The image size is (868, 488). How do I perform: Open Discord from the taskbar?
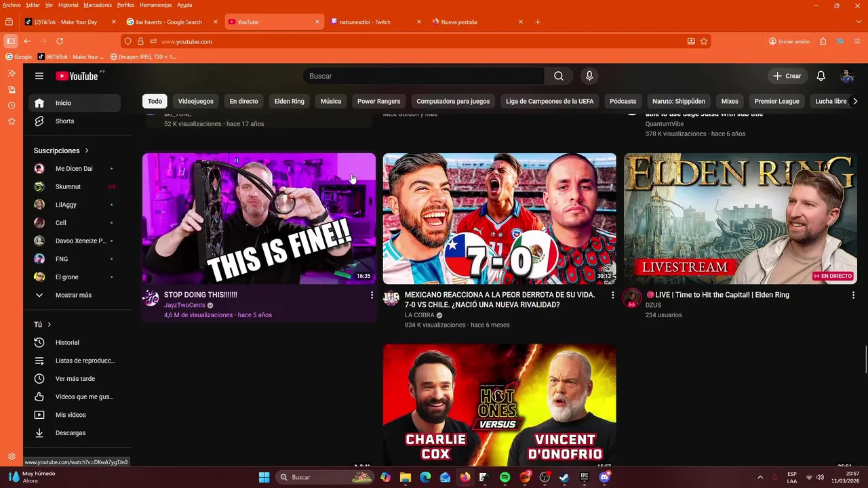coord(604,477)
